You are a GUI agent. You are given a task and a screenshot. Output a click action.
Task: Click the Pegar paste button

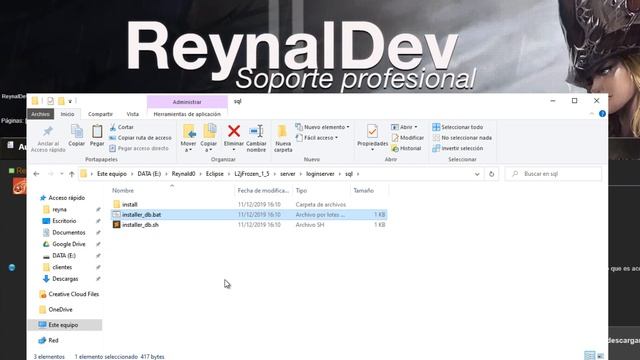coord(97,136)
